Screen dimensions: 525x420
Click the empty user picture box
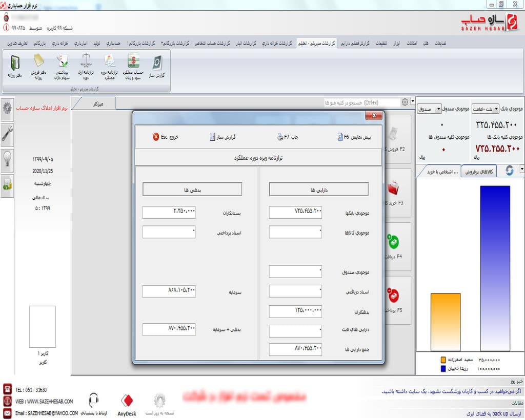point(43,327)
